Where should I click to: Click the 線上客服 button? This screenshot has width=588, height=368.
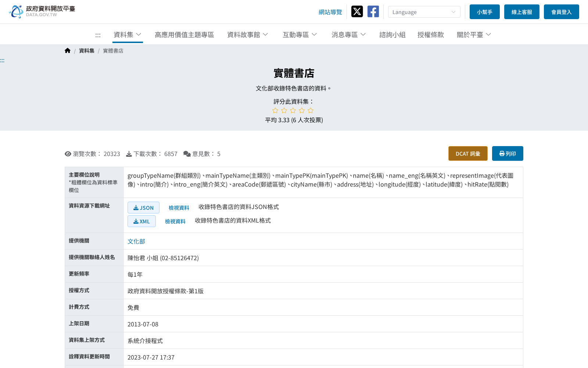pyautogui.click(x=522, y=12)
